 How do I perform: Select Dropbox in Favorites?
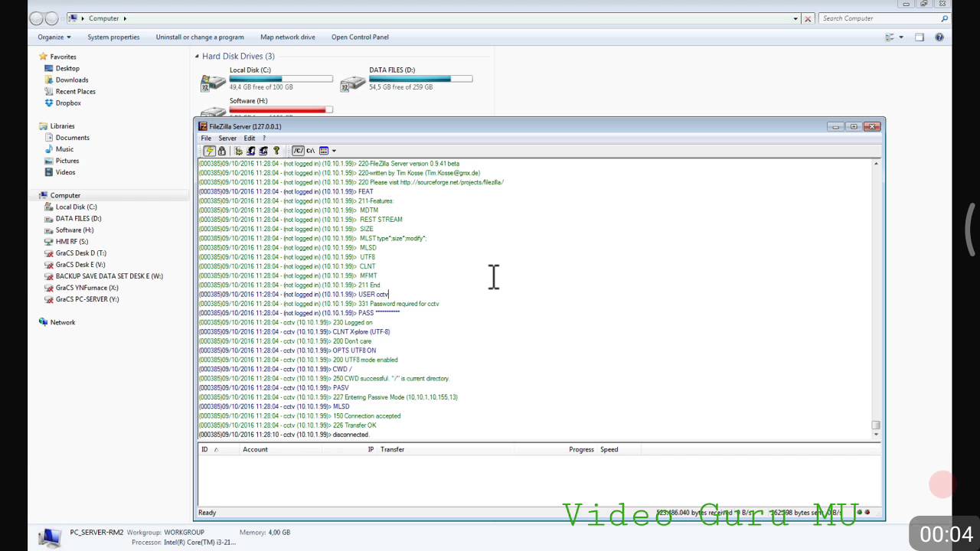[68, 103]
